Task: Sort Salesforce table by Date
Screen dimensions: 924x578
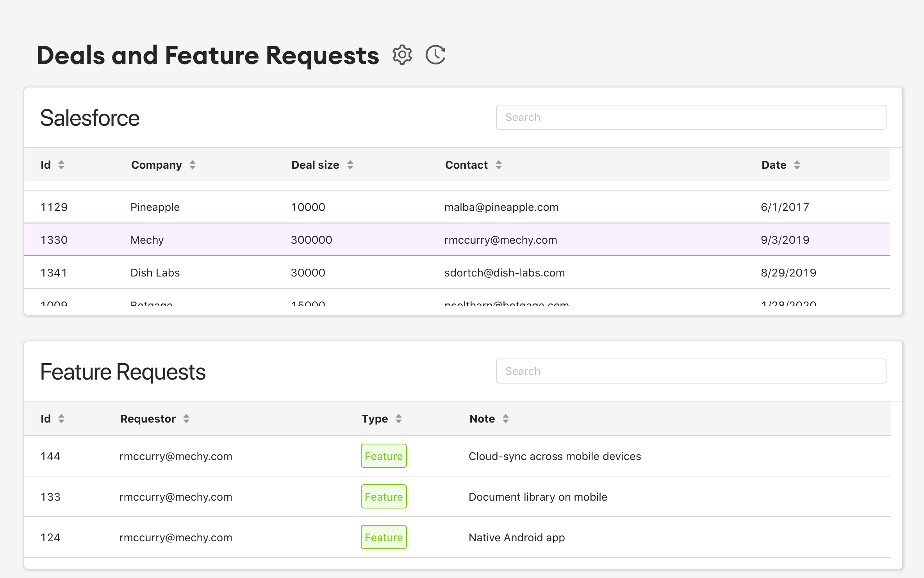Action: tap(797, 165)
